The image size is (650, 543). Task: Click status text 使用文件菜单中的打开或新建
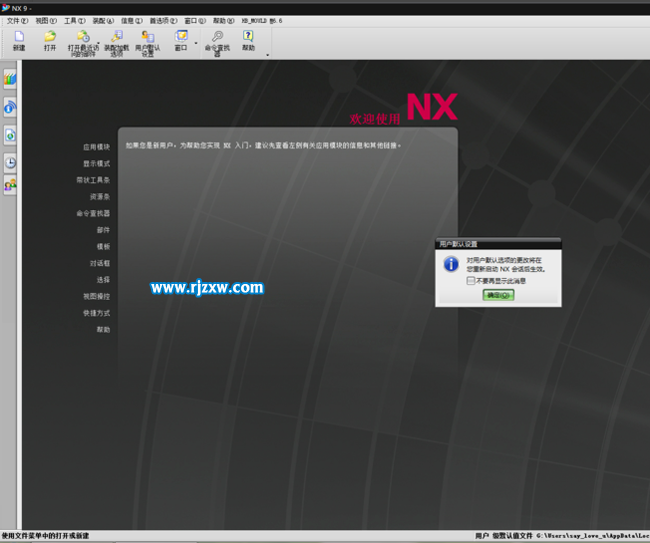click(x=45, y=536)
